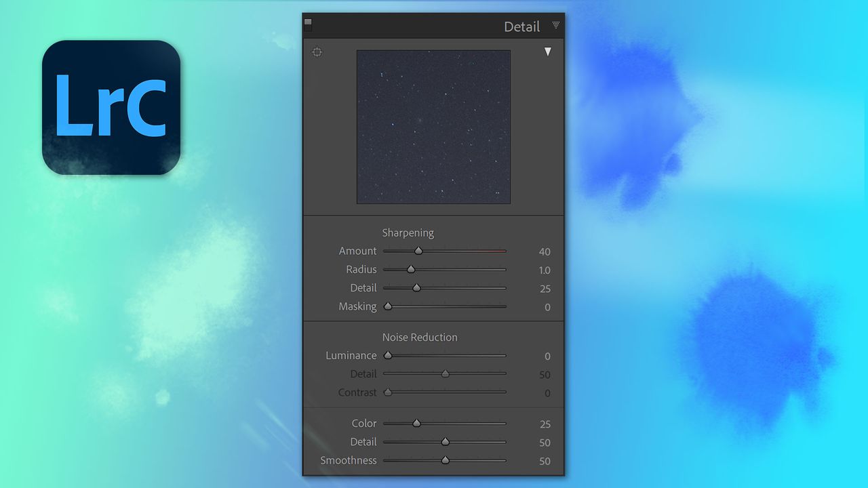This screenshot has height=488, width=868.
Task: Click the Radius value field showing 1.0
Action: [x=545, y=270]
